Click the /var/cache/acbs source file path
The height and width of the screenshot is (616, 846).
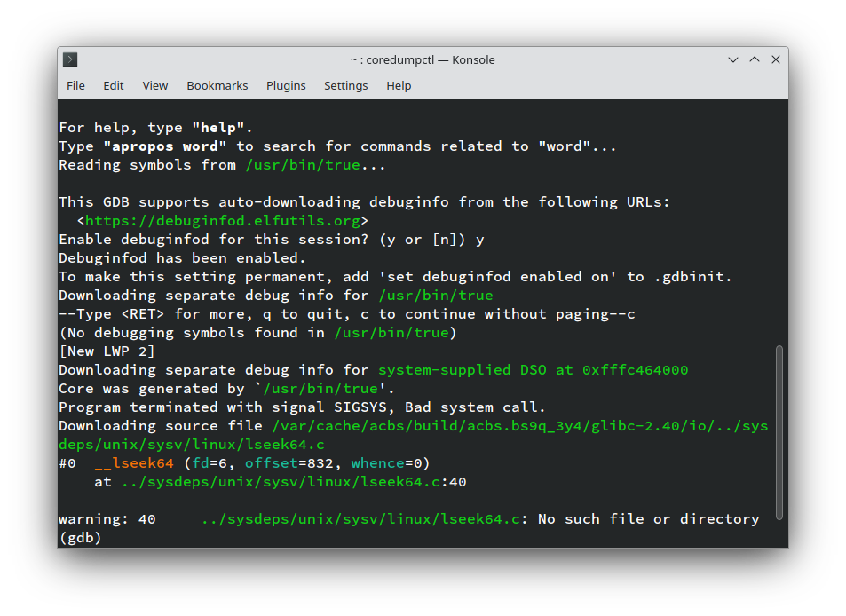pos(519,426)
